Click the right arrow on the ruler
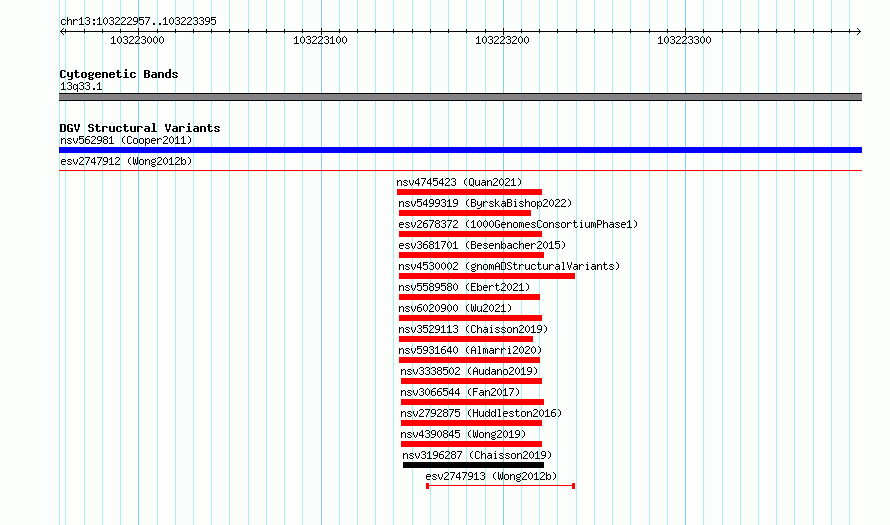Viewport: 890px width, 525px height. tap(858, 32)
